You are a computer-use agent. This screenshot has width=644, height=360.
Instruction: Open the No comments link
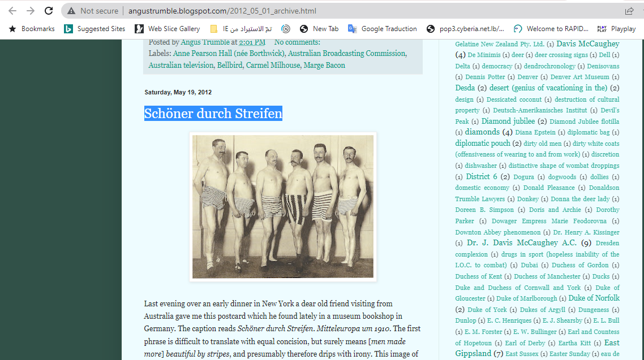297,42
